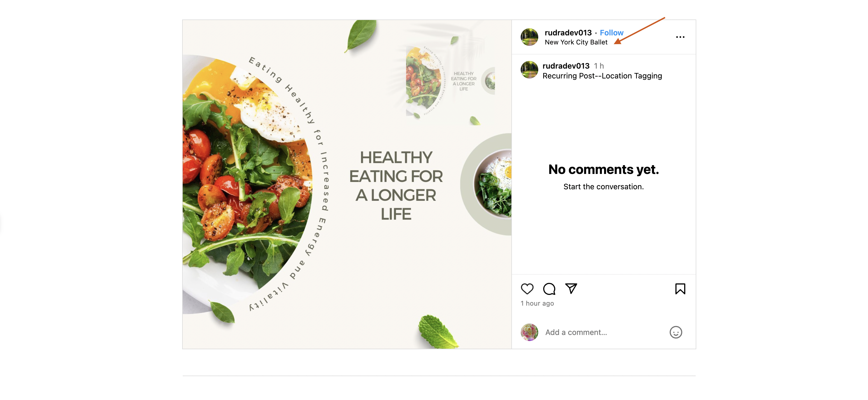The width and height of the screenshot is (868, 400).
Task: Click the 1 hour ago timestamp
Action: [537, 303]
